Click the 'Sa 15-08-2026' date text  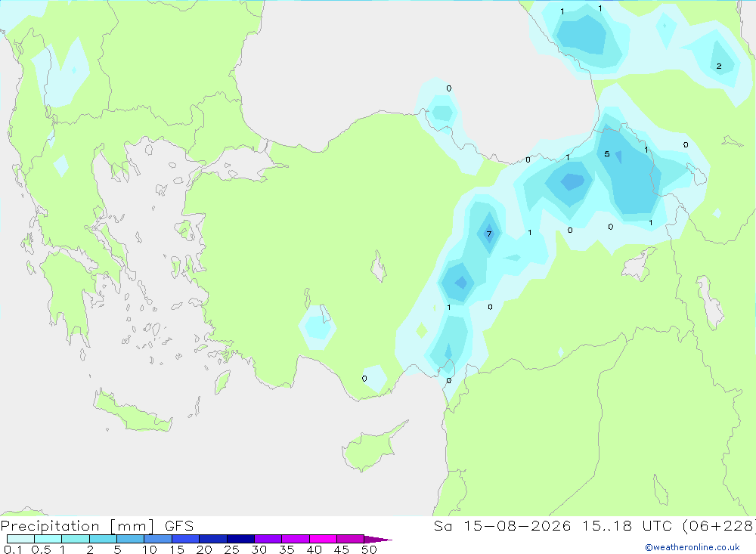click(x=502, y=526)
